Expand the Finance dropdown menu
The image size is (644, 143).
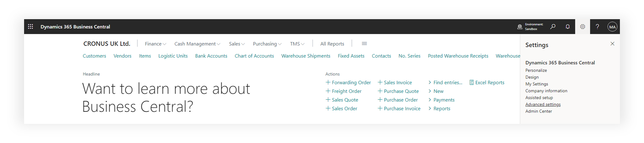click(x=155, y=44)
